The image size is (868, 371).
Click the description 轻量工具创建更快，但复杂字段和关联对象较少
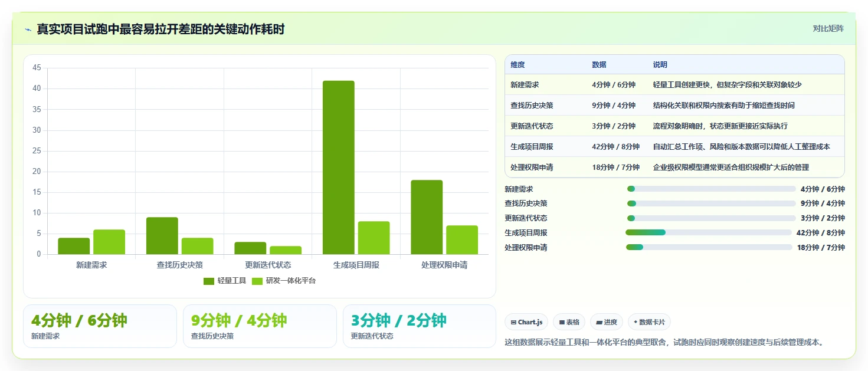tap(728, 85)
